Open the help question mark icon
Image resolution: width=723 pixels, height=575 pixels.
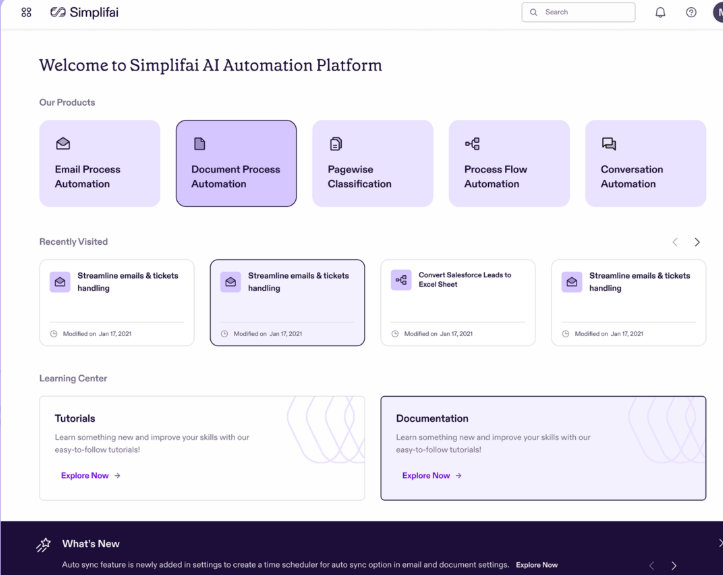[x=691, y=12]
